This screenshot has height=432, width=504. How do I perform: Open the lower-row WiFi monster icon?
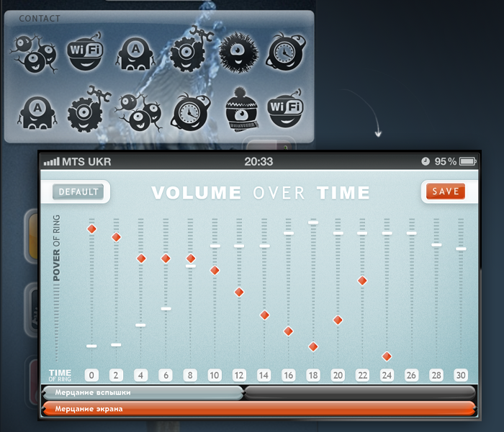[x=285, y=109]
